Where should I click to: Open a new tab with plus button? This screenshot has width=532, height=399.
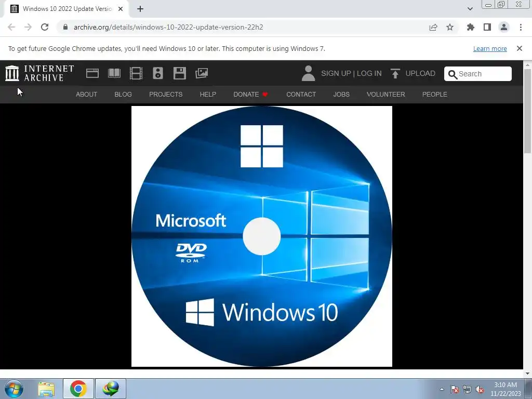[140, 9]
